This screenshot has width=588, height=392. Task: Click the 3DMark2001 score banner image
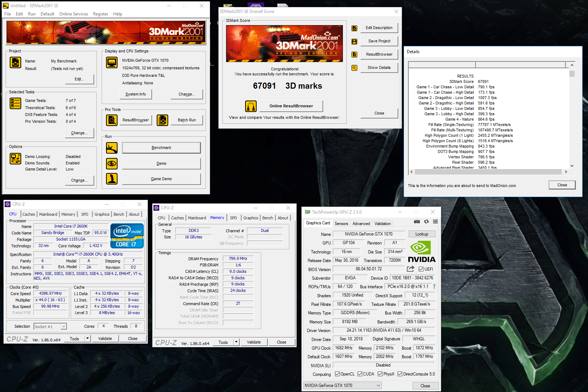coord(284,43)
